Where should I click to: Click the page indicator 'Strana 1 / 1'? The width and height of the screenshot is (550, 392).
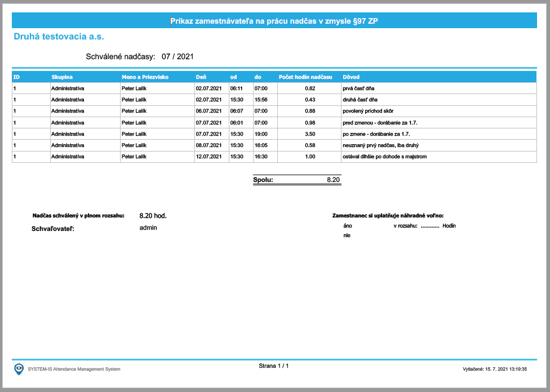coord(274,366)
